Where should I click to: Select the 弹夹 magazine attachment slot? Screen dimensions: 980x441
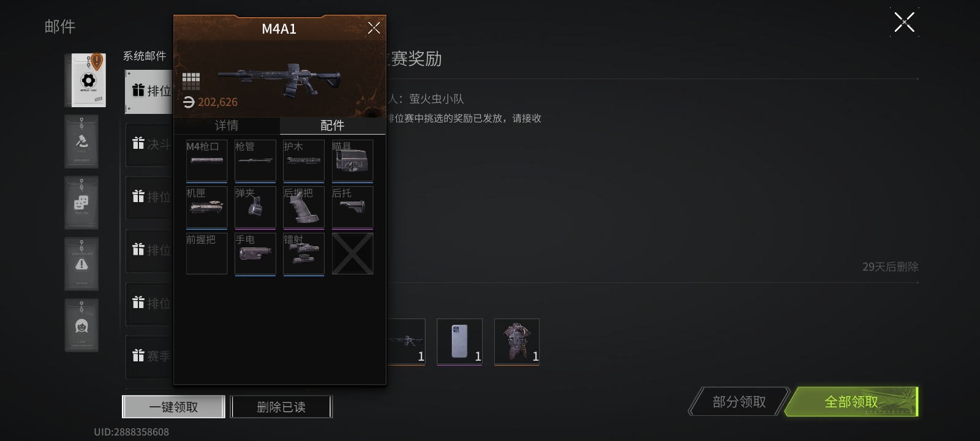[x=255, y=208]
